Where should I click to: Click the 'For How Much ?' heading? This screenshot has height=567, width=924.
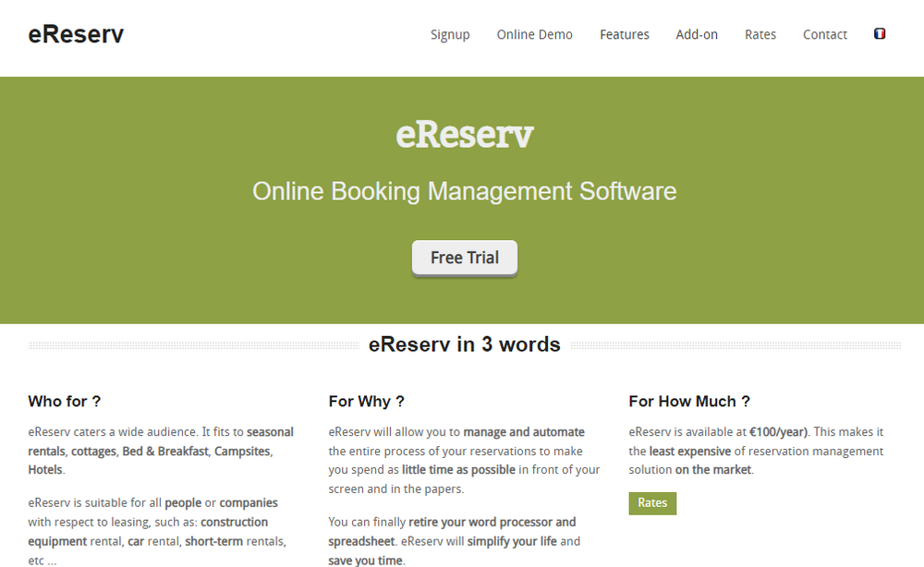[689, 402]
